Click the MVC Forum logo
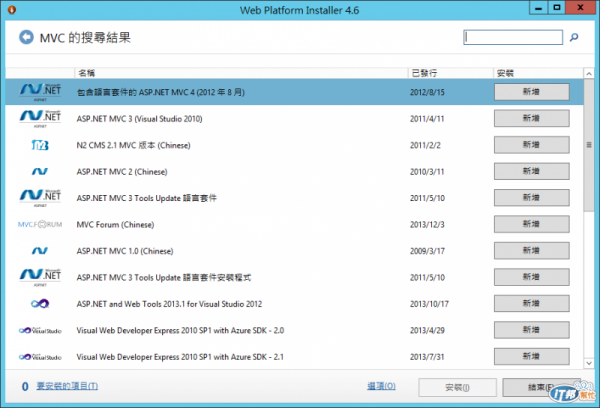Screen dimensions: 600x408 click(x=40, y=224)
